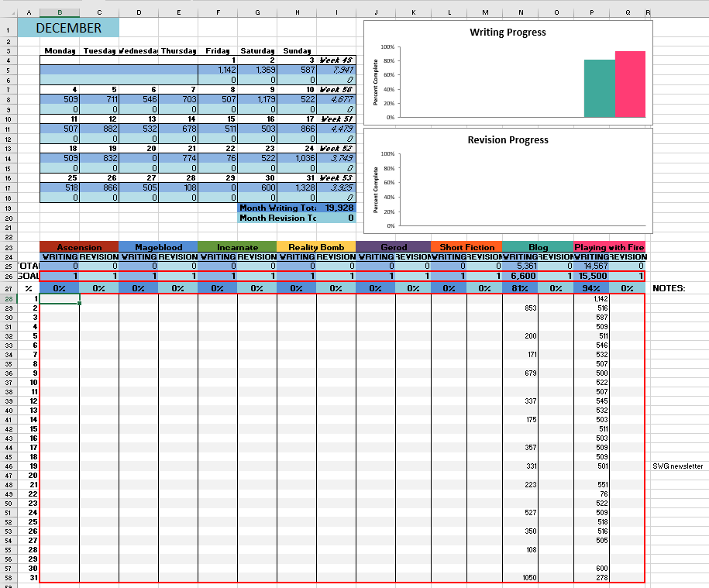This screenshot has width=709, height=588.
Task: Click the 94% completion percentage cell
Action: (x=591, y=288)
